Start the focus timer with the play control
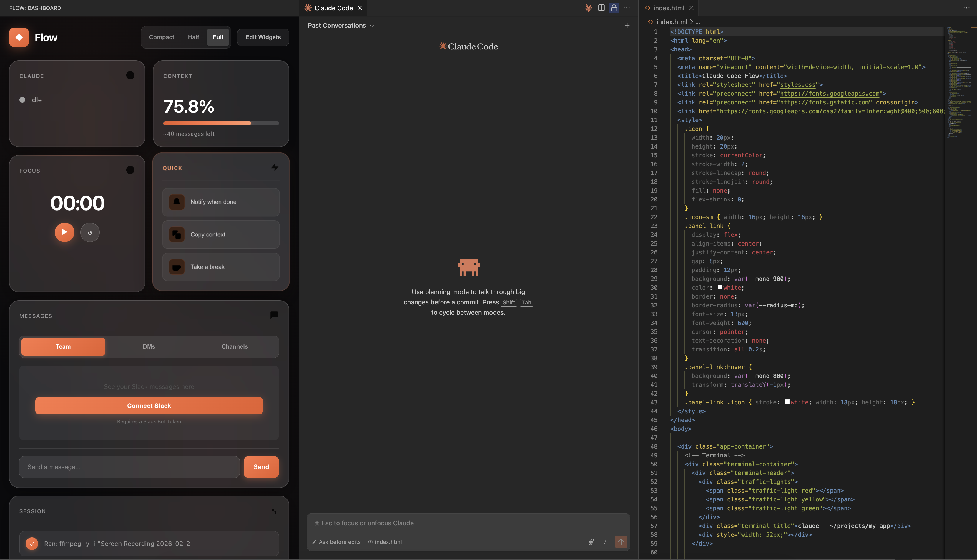Screen dimensions: 977x560 point(64,232)
